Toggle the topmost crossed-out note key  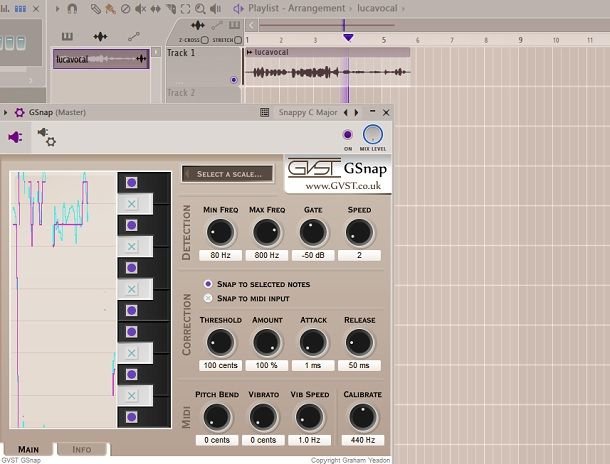[x=131, y=203]
